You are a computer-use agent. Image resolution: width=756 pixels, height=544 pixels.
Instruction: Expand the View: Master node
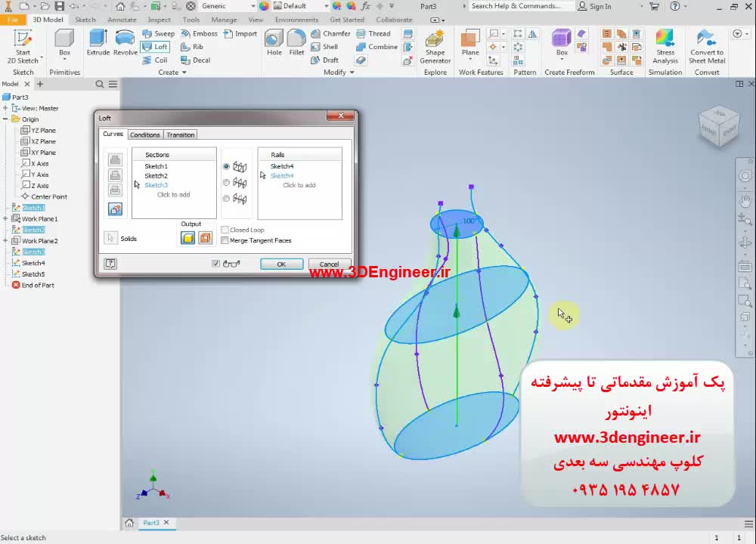pyautogui.click(x=5, y=108)
